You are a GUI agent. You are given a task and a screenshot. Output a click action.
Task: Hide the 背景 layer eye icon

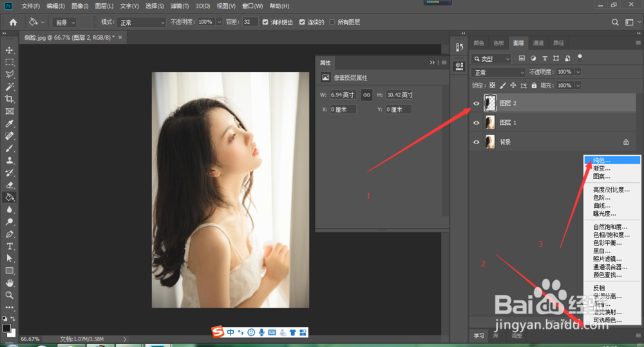[477, 142]
